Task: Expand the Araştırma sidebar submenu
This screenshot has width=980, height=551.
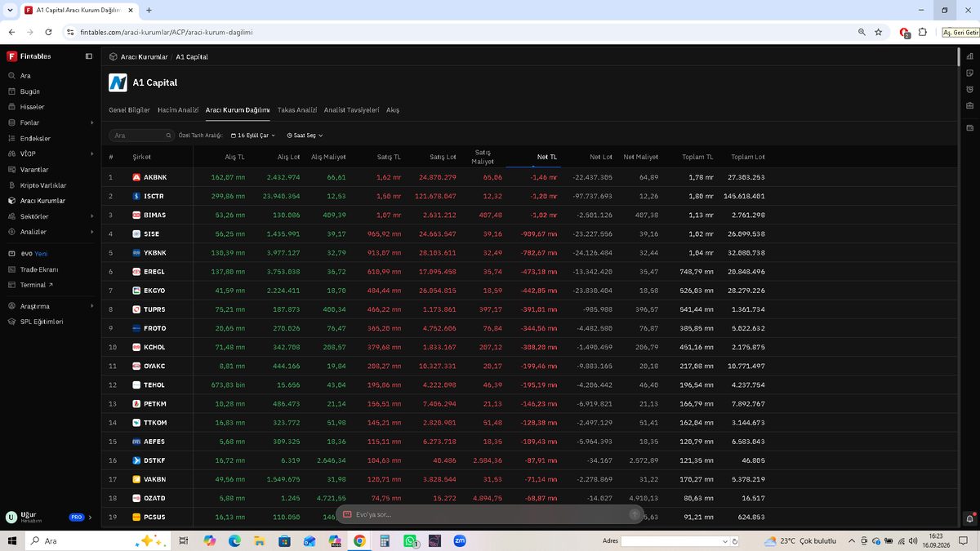Action: 91,306
